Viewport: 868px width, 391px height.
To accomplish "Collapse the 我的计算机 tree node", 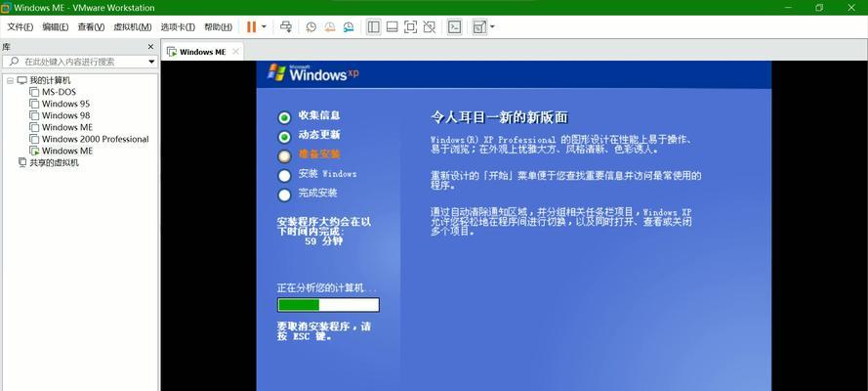I will pyautogui.click(x=10, y=80).
